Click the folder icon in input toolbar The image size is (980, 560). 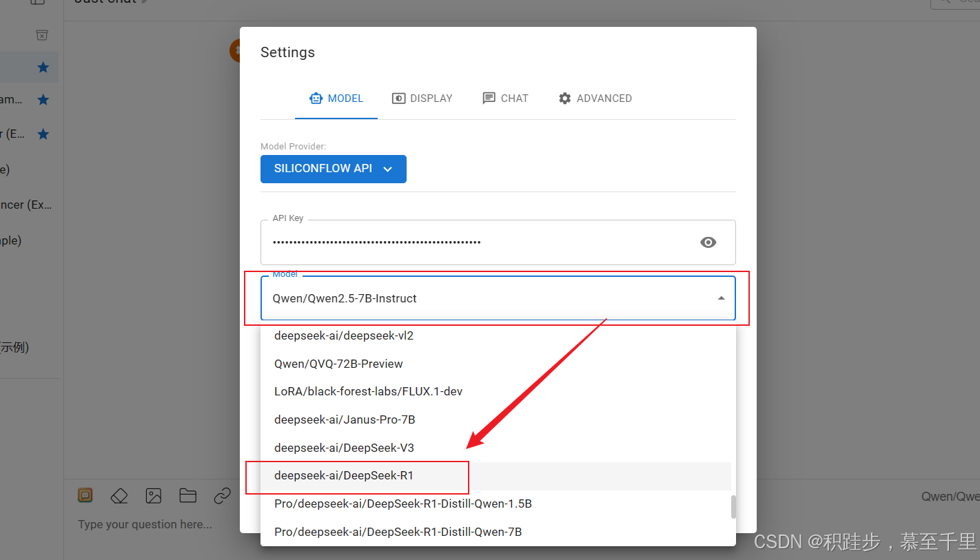pyautogui.click(x=187, y=495)
